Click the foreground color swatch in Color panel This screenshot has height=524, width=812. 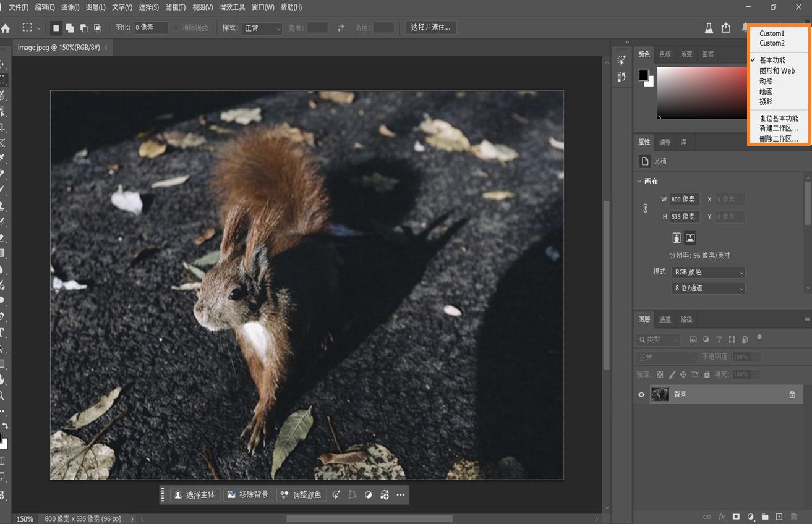tap(643, 75)
